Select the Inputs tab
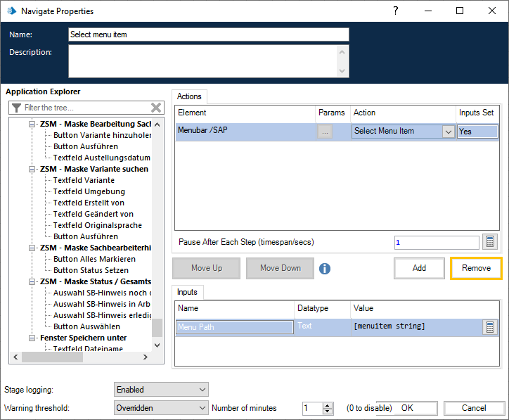 coord(187,291)
